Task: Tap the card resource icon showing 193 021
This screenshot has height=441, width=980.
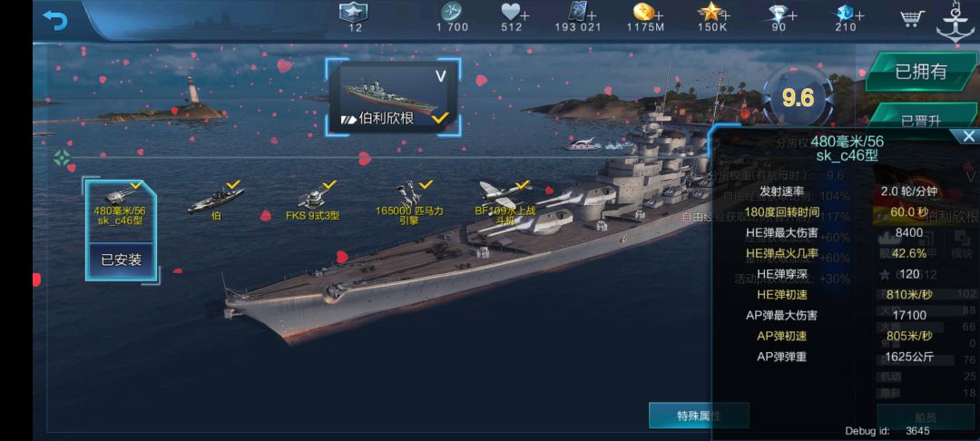Action: (576, 12)
